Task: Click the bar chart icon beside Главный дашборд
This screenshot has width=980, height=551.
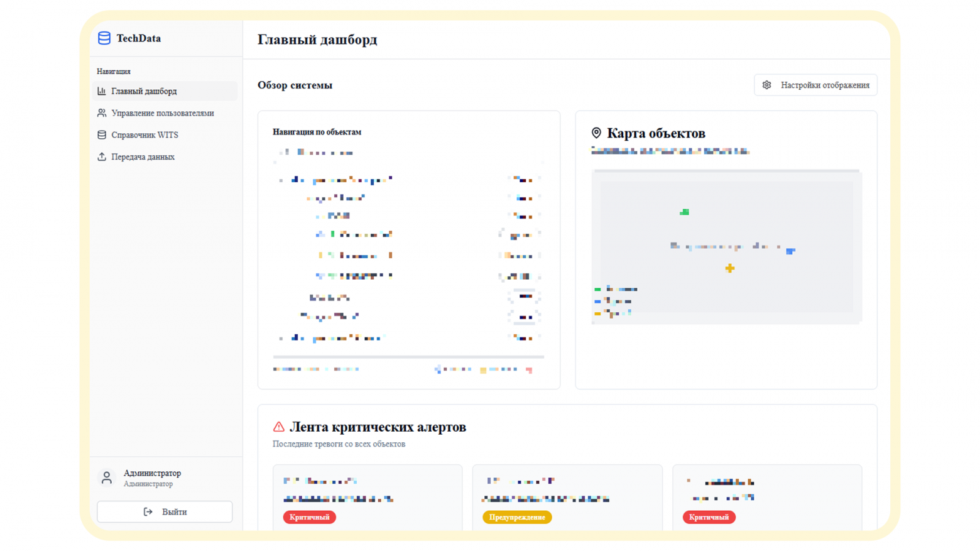Action: 102,91
